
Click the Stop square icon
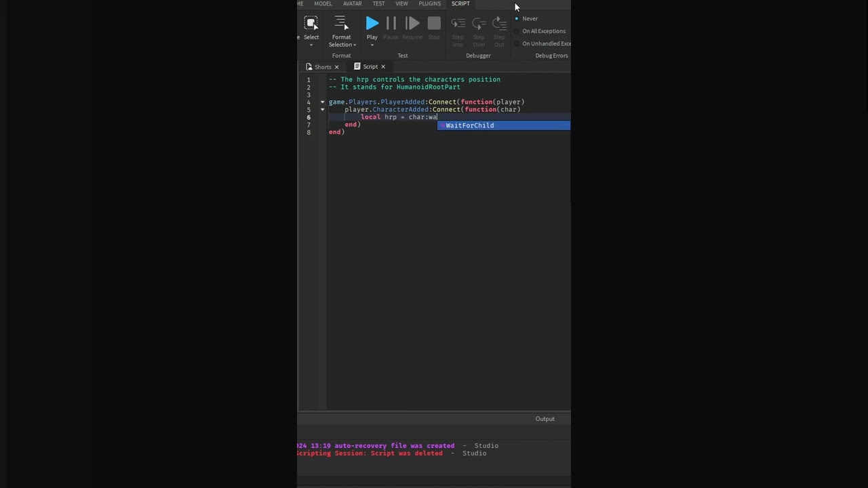434,24
